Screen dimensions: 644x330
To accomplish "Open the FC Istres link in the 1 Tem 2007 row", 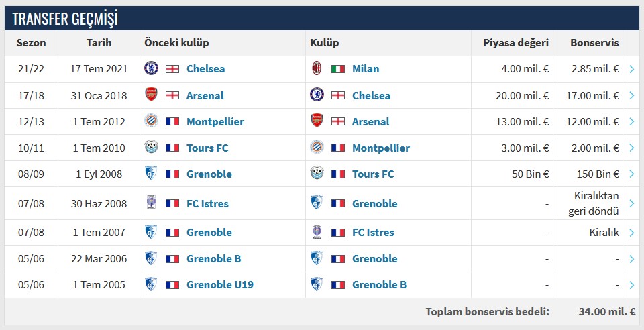I will 373,233.
